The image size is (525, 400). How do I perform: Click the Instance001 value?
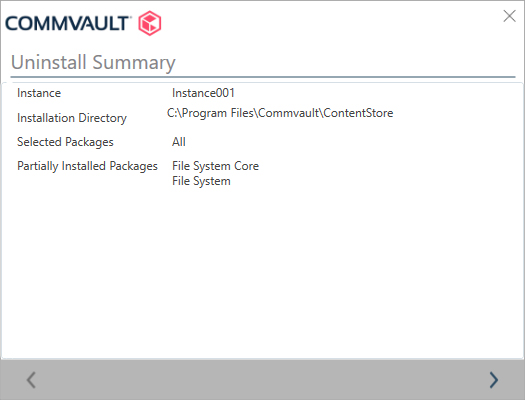click(x=203, y=93)
